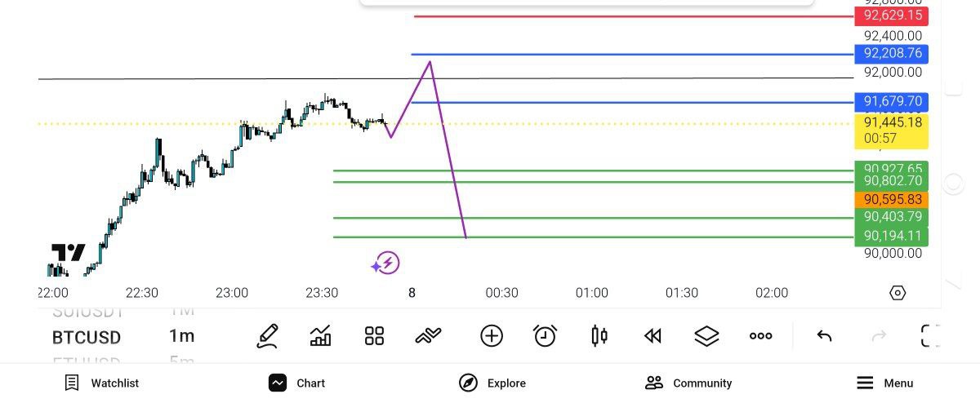Image resolution: width=980 pixels, height=403 pixels.
Task: Toggle fullscreen chart mode
Action: 930,336
